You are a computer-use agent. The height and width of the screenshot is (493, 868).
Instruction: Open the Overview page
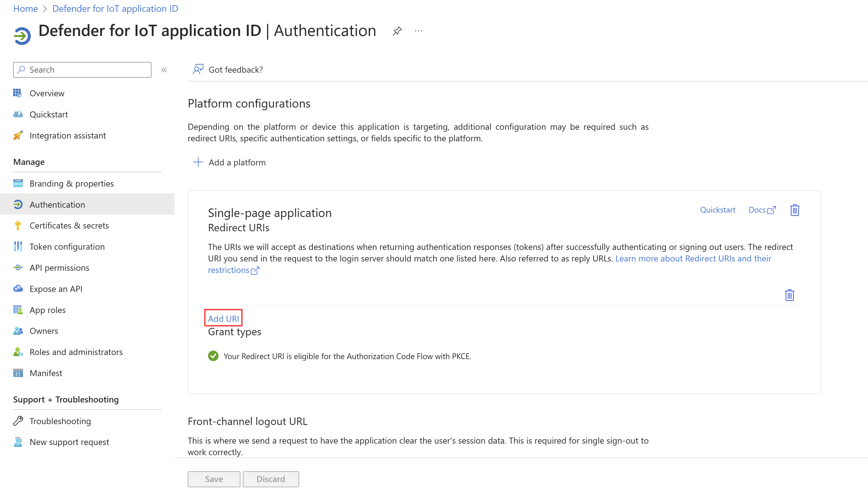[x=47, y=93]
